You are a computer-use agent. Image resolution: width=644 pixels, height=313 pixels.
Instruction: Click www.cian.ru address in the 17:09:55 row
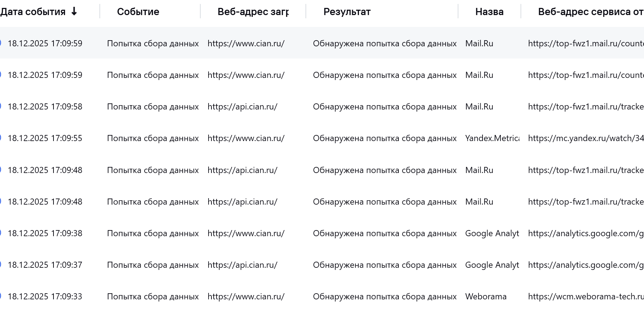pos(246,138)
